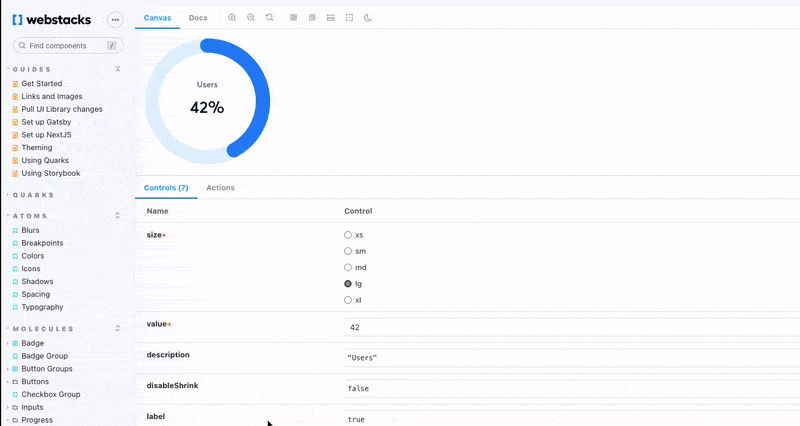The image size is (800, 426).
Task: Toggle the measure tool icon in the toolbar
Action: pyautogui.click(x=331, y=18)
